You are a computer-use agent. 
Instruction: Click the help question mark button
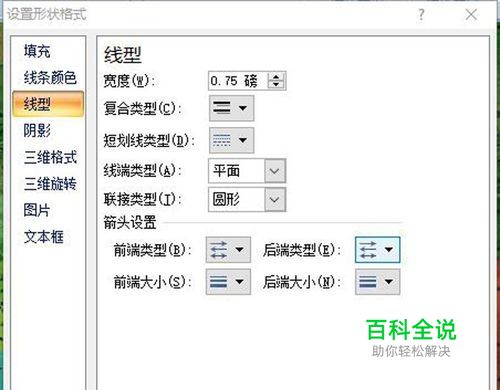tap(421, 15)
